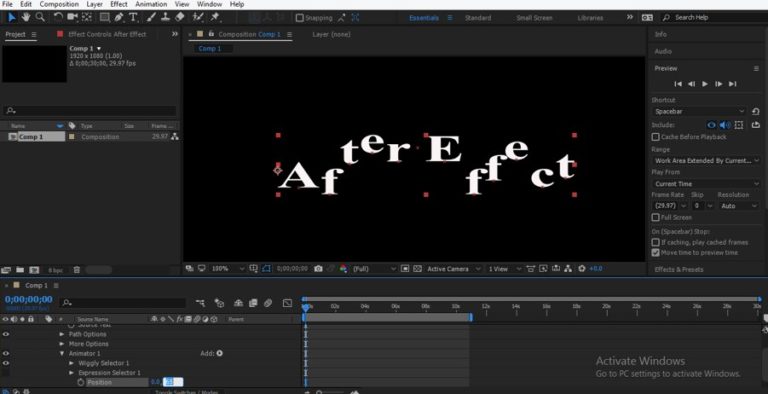Play the preview
768x394 pixels.
[x=705, y=84]
